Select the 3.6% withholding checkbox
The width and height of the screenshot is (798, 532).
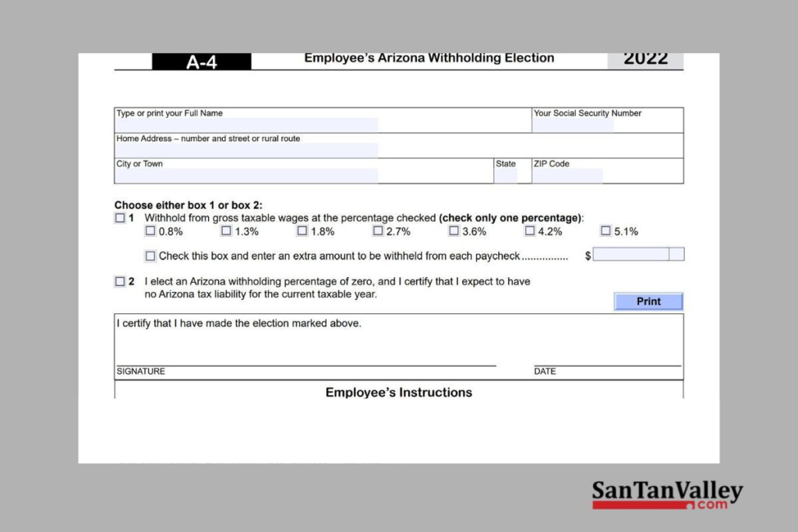coord(454,231)
